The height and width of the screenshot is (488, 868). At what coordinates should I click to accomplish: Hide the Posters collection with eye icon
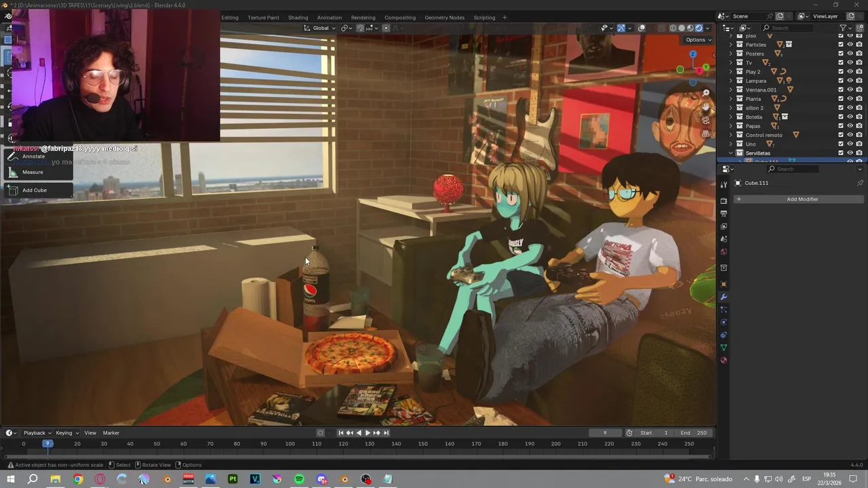point(850,54)
